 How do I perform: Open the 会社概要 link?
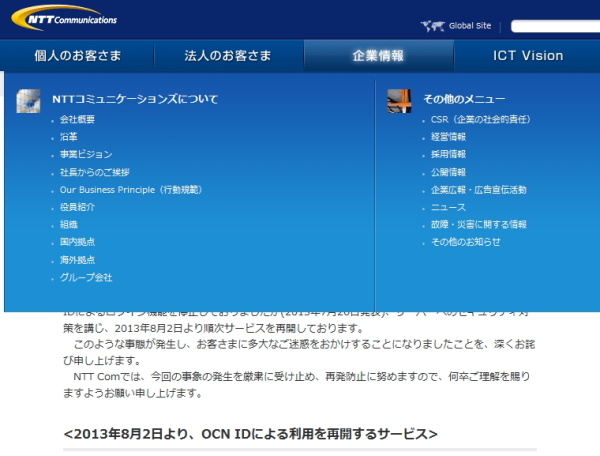point(78,120)
